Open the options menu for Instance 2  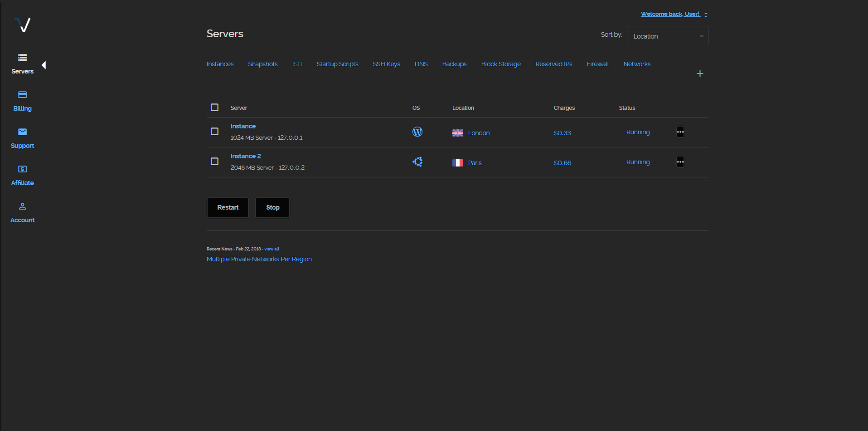point(680,162)
